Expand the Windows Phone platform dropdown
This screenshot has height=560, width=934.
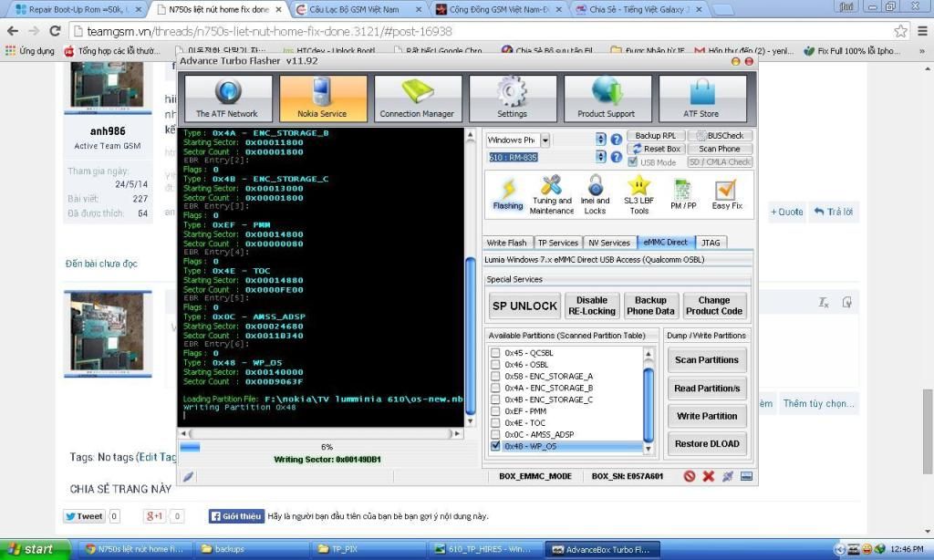point(545,140)
